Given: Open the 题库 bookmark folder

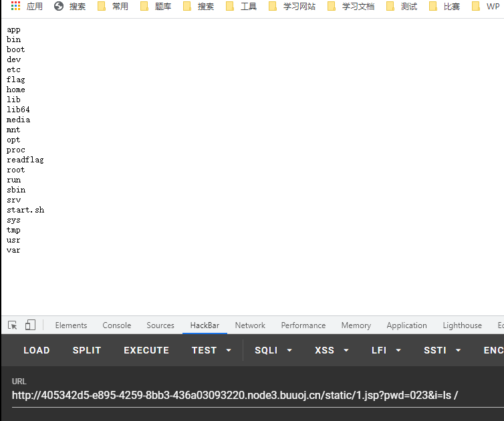Looking at the screenshot, I should click(155, 7).
